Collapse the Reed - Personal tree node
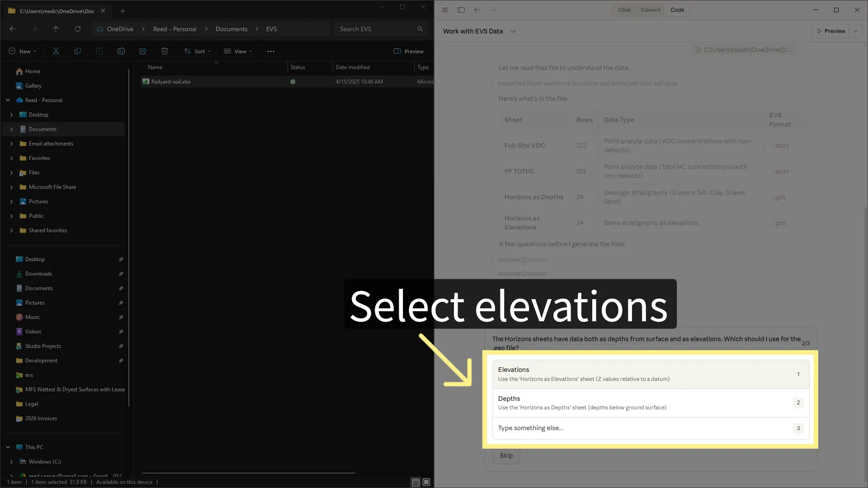The image size is (868, 488). tap(8, 100)
